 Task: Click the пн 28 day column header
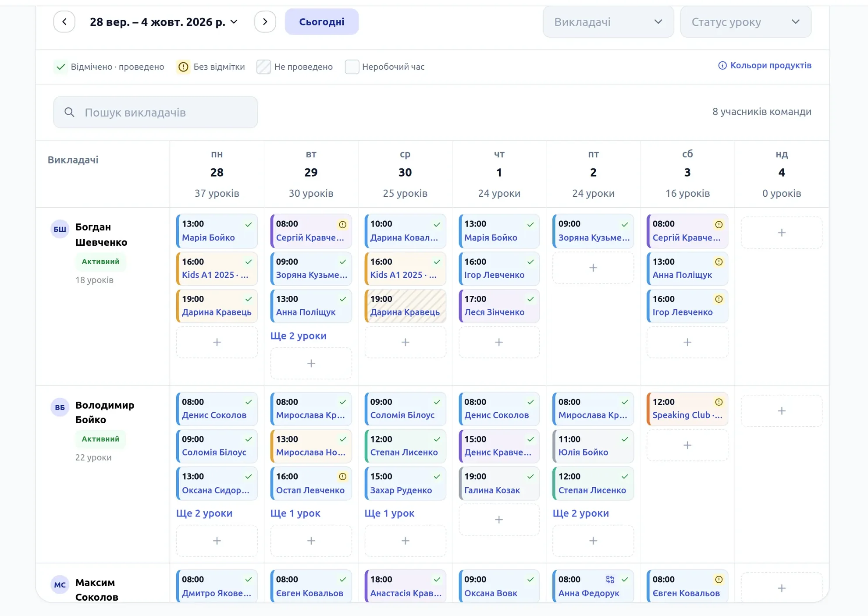[217, 173]
